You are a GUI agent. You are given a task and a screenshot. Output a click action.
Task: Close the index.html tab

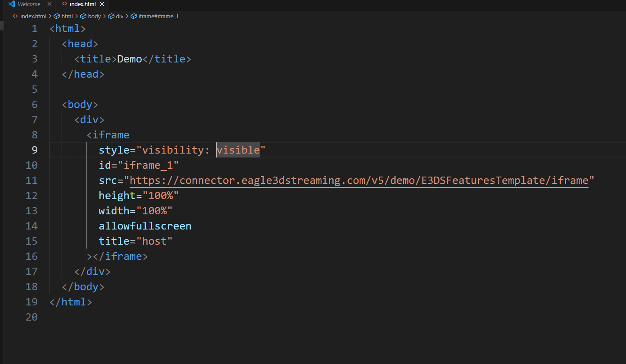tap(102, 4)
